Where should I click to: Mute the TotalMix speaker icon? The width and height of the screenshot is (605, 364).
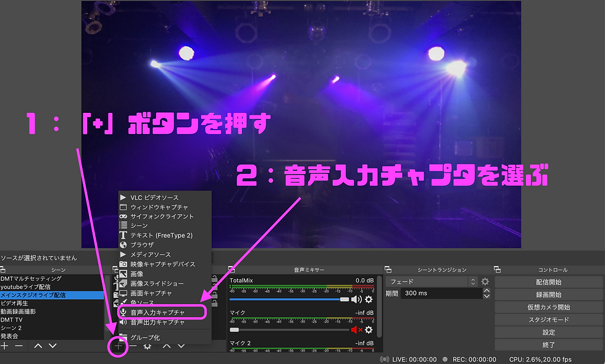point(357,299)
